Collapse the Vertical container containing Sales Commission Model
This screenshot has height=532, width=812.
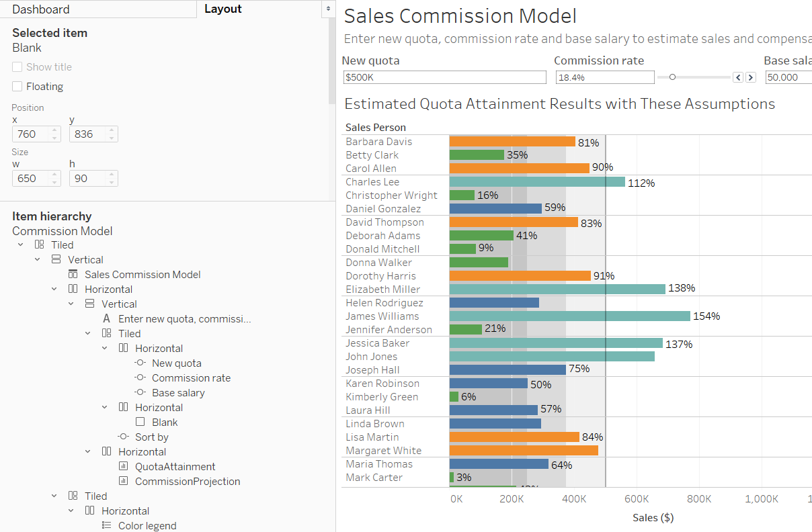[37, 259]
